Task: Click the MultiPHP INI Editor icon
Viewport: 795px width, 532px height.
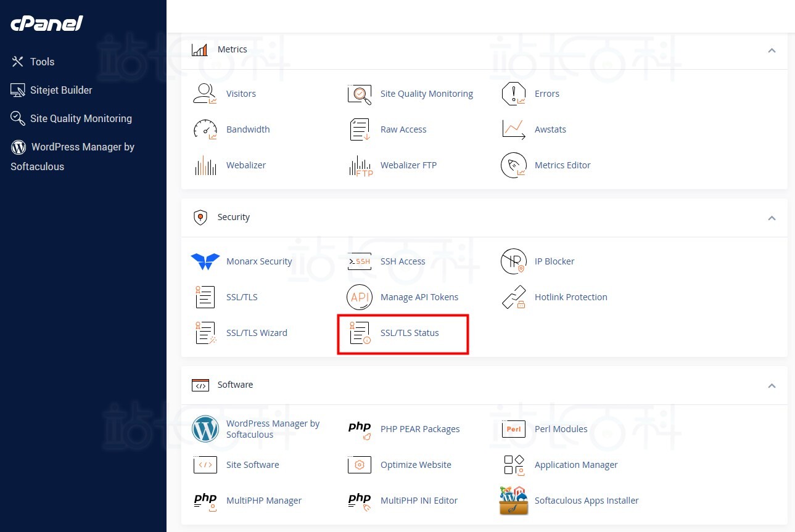Action: click(x=360, y=501)
